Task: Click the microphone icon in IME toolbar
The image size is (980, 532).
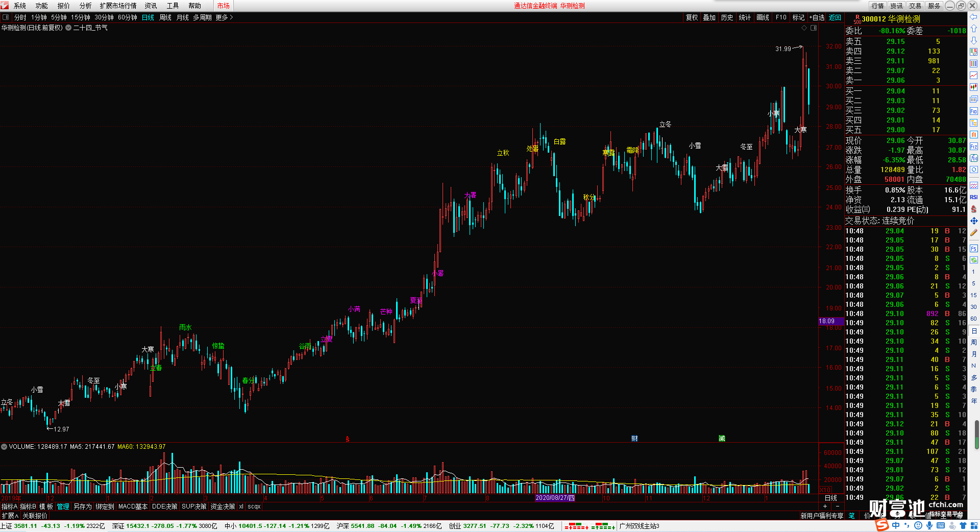Action: (x=929, y=525)
